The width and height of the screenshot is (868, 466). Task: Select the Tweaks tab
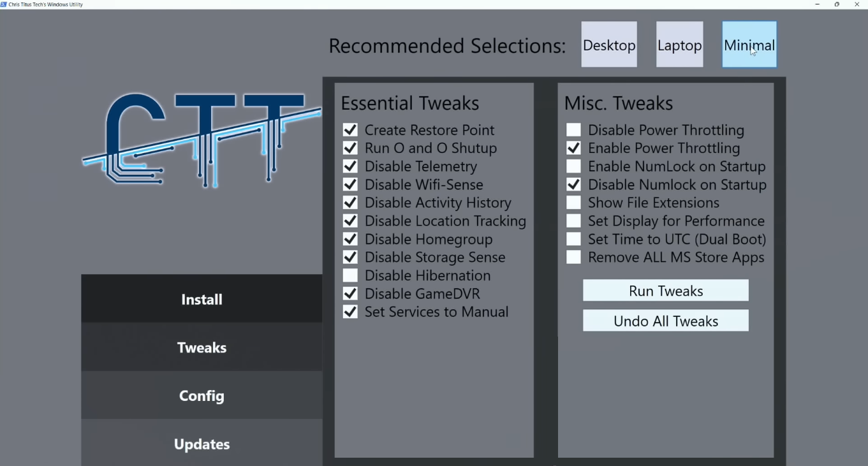tap(202, 347)
